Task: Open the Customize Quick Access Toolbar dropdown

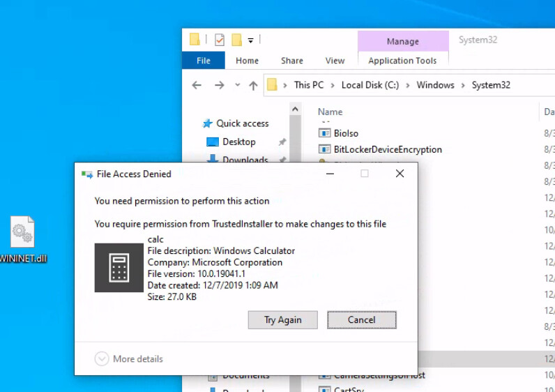Action: click(x=251, y=40)
